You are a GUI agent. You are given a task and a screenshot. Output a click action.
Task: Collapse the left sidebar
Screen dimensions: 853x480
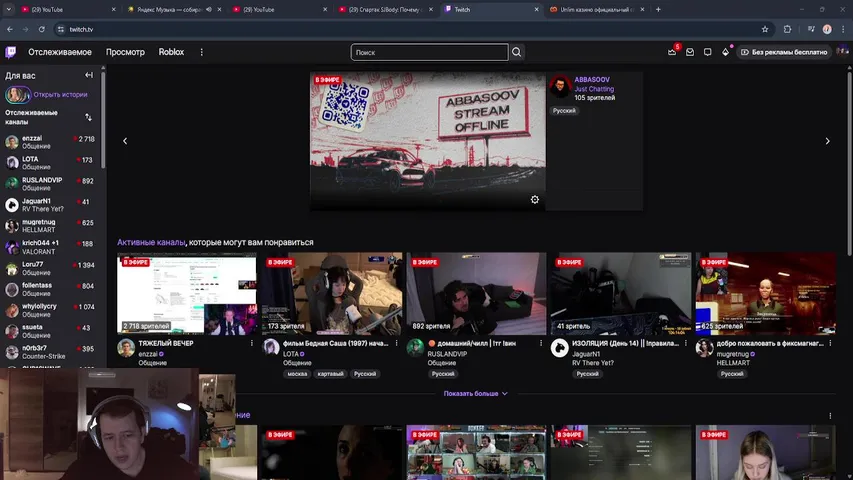coord(89,75)
